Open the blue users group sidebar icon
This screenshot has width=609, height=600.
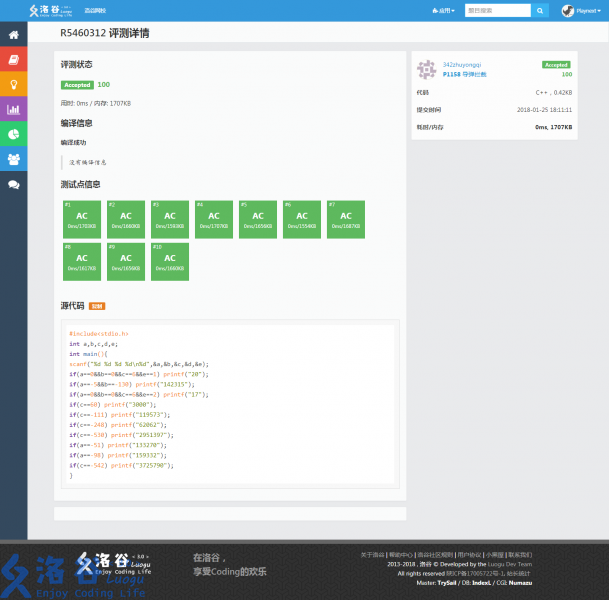pyautogui.click(x=14, y=159)
